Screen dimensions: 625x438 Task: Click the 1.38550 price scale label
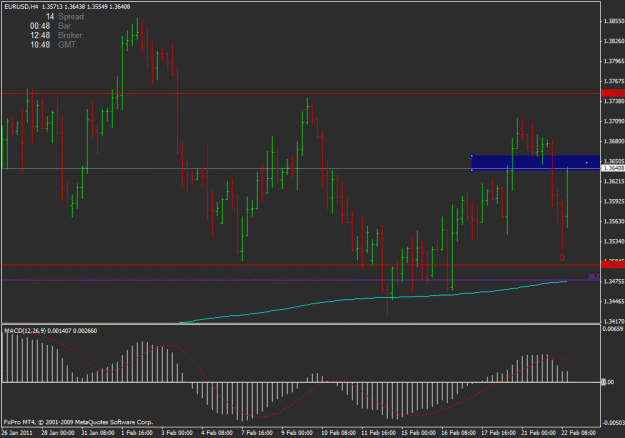(x=614, y=21)
